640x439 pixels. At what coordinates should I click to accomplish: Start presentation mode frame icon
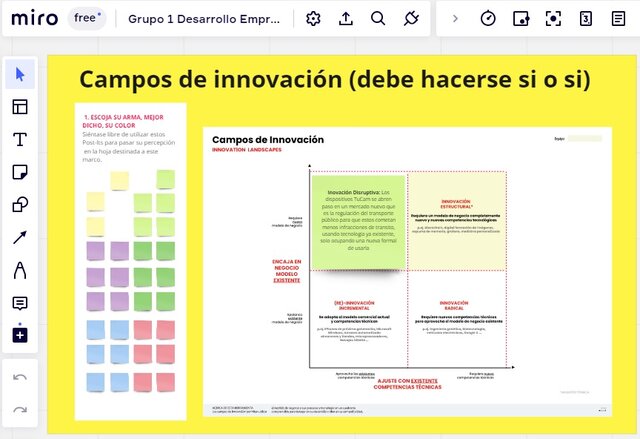coord(553,18)
